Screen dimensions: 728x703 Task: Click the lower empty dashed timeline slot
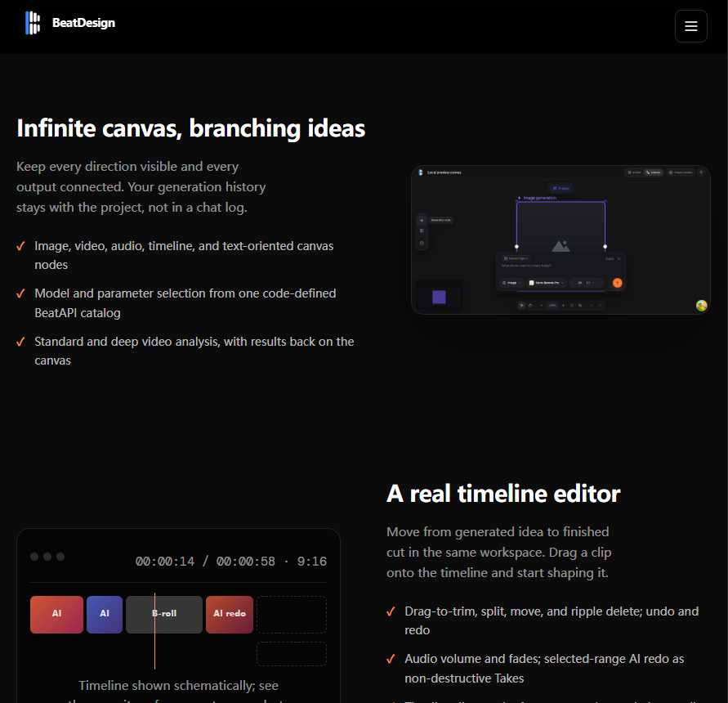coord(292,654)
